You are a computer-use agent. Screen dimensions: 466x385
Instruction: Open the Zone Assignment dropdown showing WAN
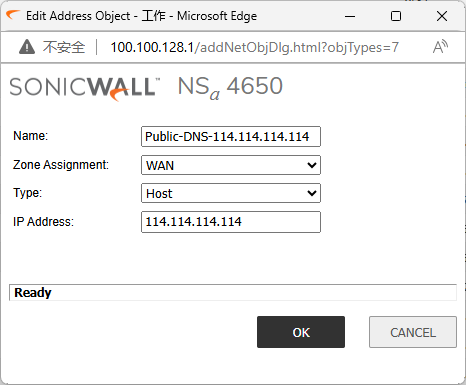point(231,165)
